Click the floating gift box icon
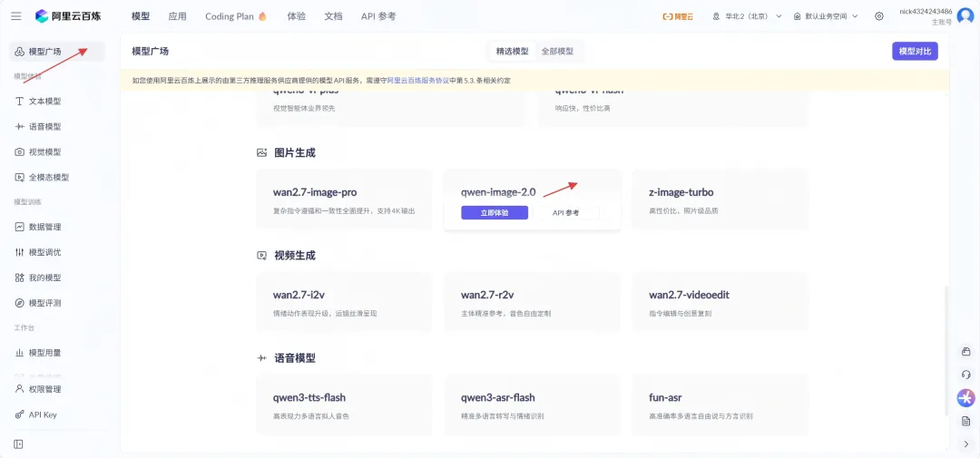This screenshot has height=458, width=980. (x=965, y=352)
